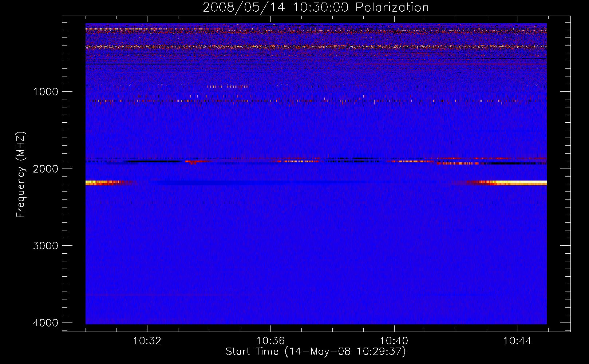Click the 1000 frequency tick label
Viewport: 589px width, 364px height.
(x=46, y=91)
